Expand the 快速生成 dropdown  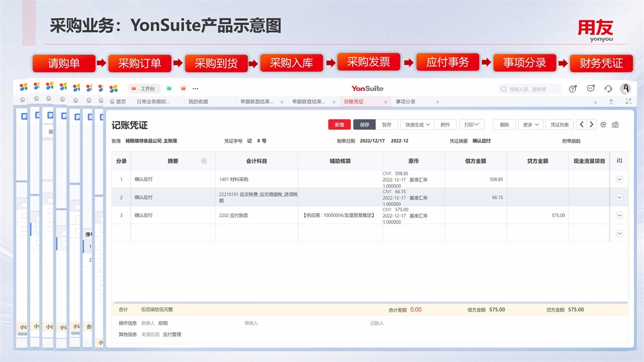click(418, 124)
